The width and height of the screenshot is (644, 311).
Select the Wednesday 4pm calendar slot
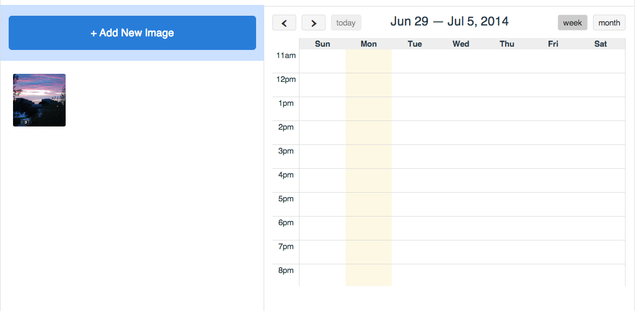(x=461, y=181)
